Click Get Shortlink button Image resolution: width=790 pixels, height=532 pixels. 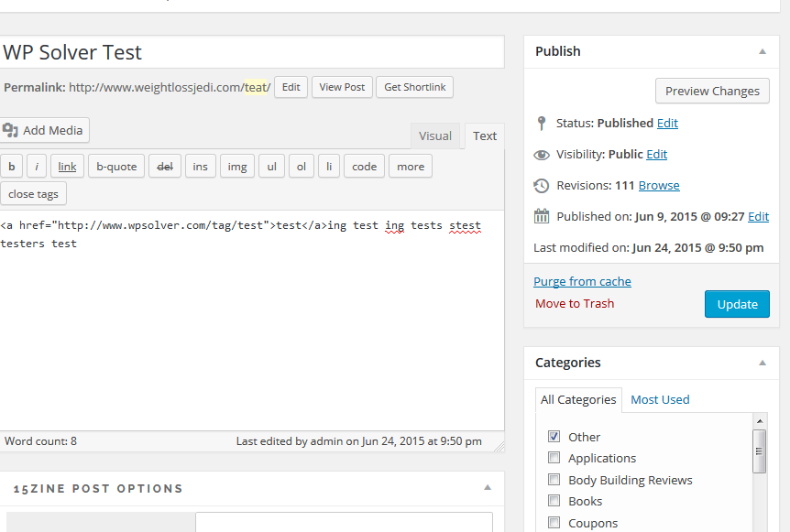[x=414, y=87]
